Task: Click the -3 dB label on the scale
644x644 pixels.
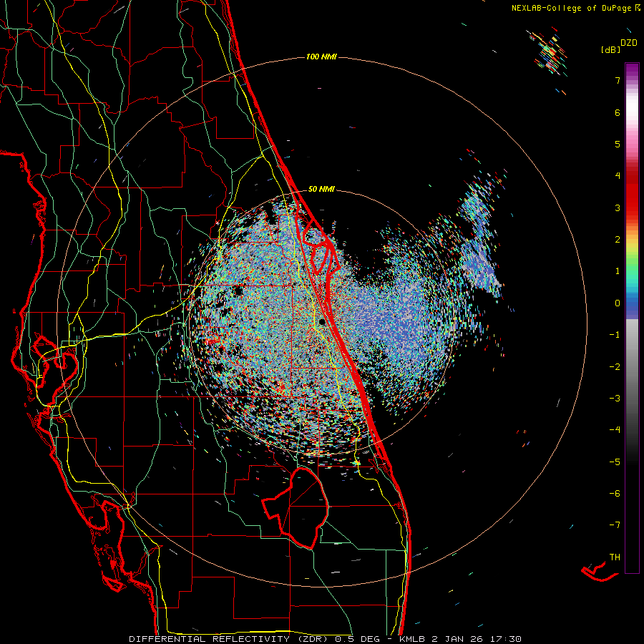Action: pos(615,399)
